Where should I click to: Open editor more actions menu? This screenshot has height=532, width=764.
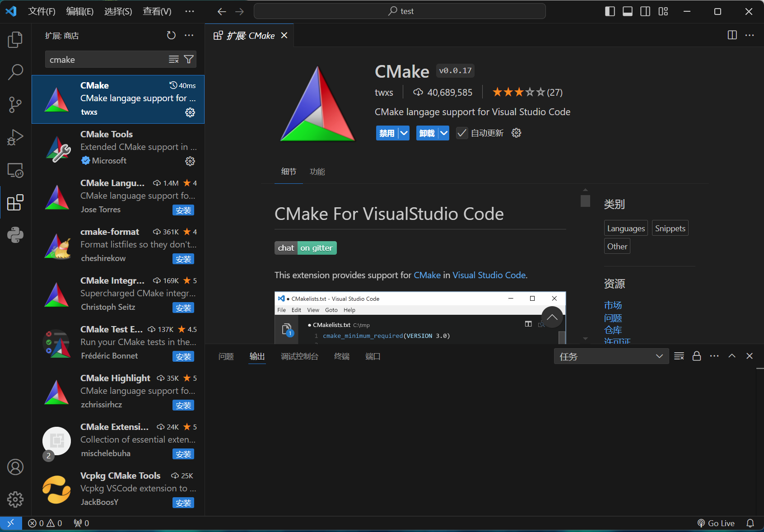pos(750,35)
